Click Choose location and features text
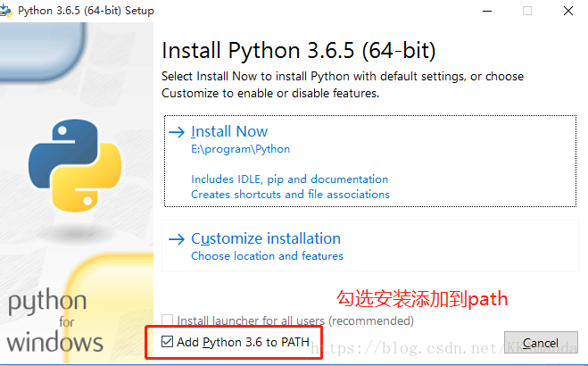Viewport: 588px width, 366px height. click(267, 255)
